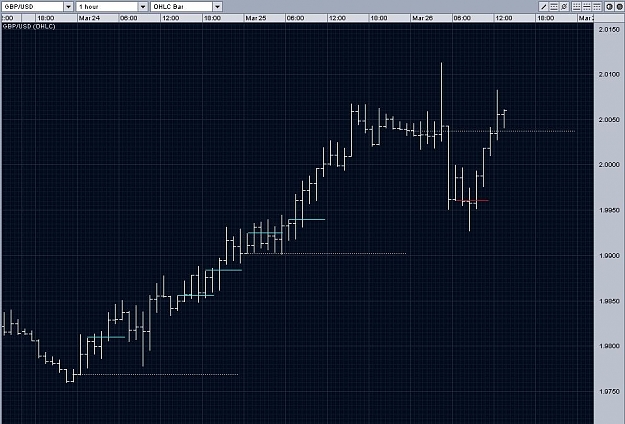Click the circle-with-slash drawing tool icon
This screenshot has height=424, width=625.
tap(564, 6)
